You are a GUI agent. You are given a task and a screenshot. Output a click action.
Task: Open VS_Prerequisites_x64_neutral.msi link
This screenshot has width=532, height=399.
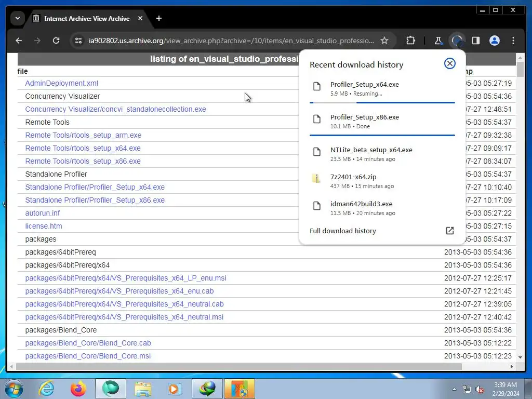point(124,317)
